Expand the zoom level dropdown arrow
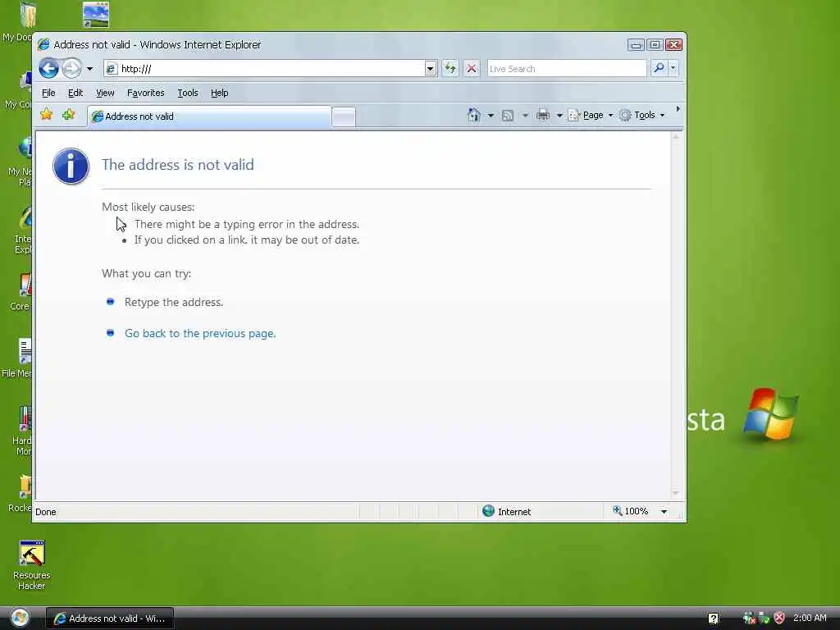The height and width of the screenshot is (630, 840). [x=664, y=512]
